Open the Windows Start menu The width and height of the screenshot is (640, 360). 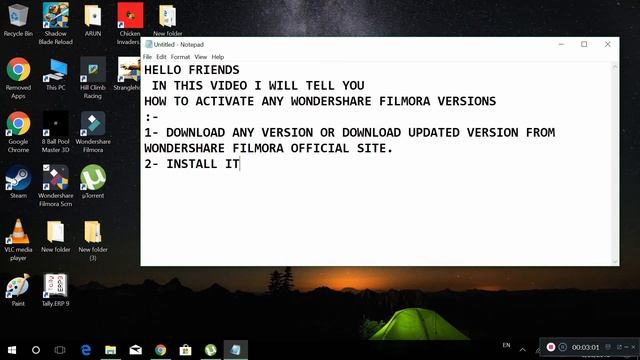(12, 350)
